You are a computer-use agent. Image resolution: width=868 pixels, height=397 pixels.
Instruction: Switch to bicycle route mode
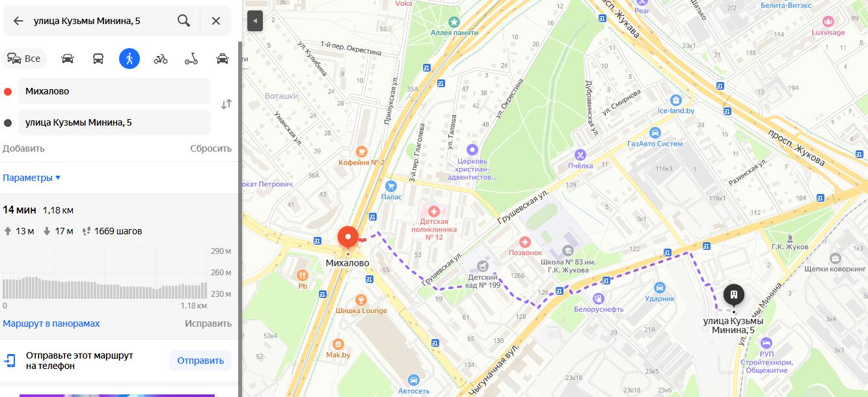(x=161, y=59)
